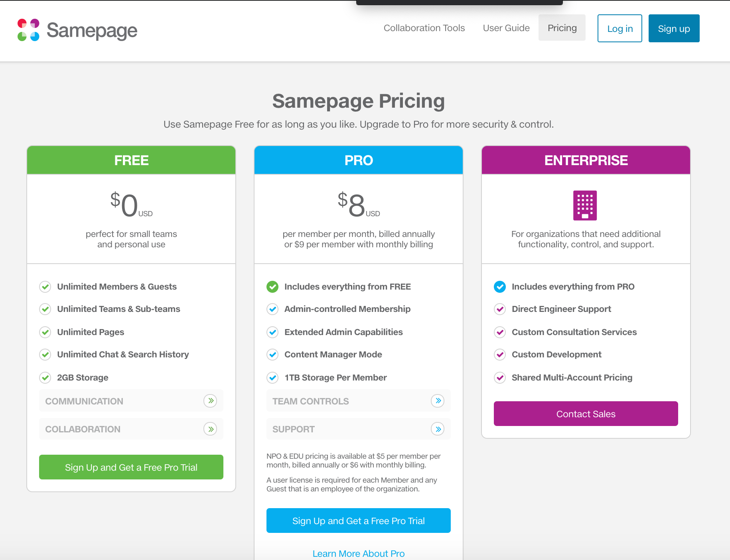Follow the Learn More About Pro link

358,554
